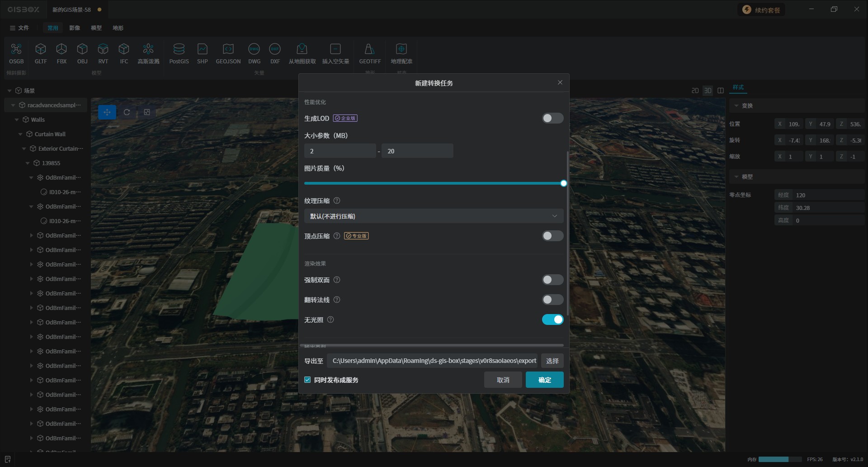The height and width of the screenshot is (467, 868).
Task: Click the PostGIS database icon
Action: click(179, 49)
